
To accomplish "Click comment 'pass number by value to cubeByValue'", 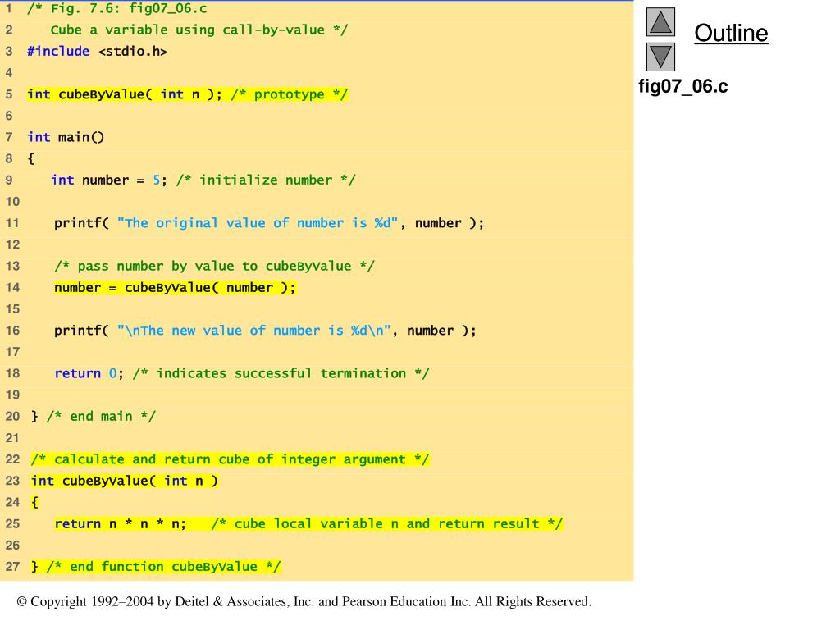I will pyautogui.click(x=214, y=267).
